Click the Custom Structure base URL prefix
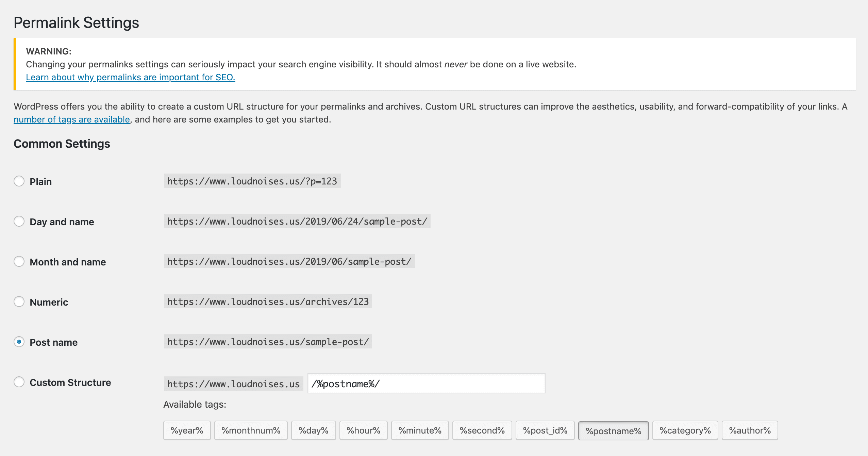The image size is (868, 456). point(234,384)
